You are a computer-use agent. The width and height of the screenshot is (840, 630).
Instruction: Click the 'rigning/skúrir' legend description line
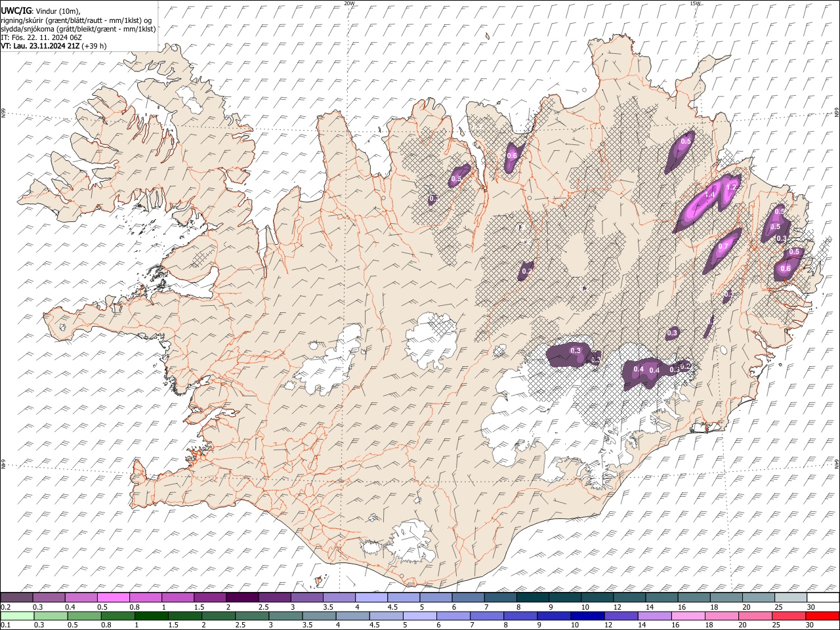(x=76, y=20)
